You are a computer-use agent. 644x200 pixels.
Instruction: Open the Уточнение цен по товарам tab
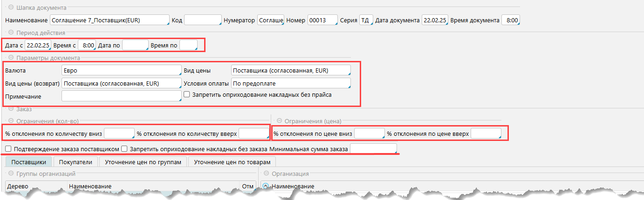tap(233, 162)
